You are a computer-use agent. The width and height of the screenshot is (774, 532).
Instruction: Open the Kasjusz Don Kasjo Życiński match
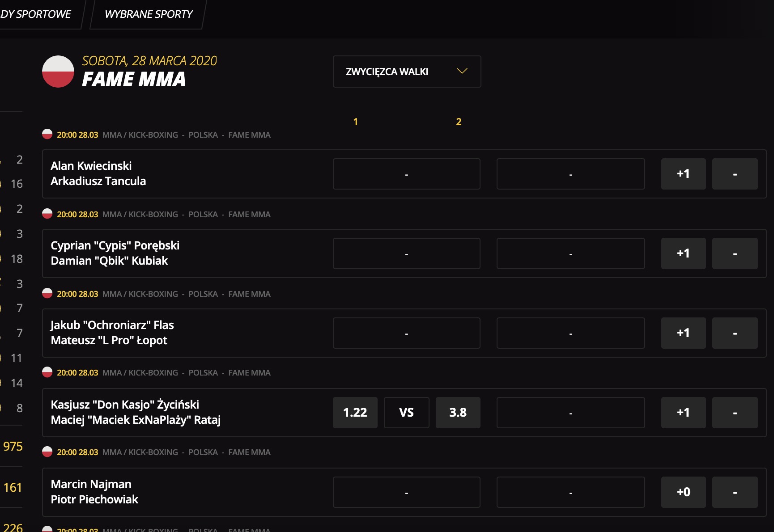136,412
